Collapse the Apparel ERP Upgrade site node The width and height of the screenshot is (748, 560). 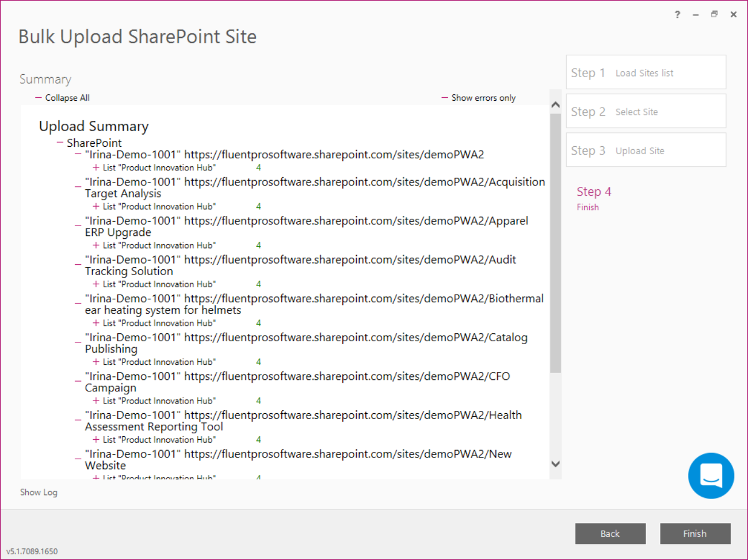point(78,225)
